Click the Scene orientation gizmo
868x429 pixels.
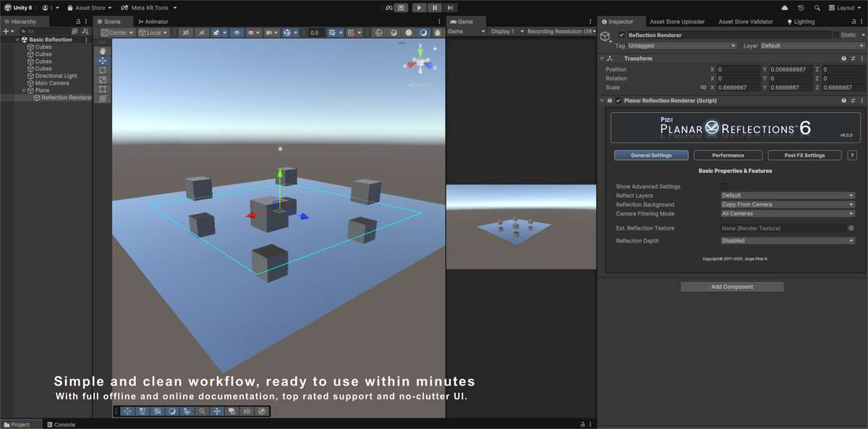click(420, 64)
